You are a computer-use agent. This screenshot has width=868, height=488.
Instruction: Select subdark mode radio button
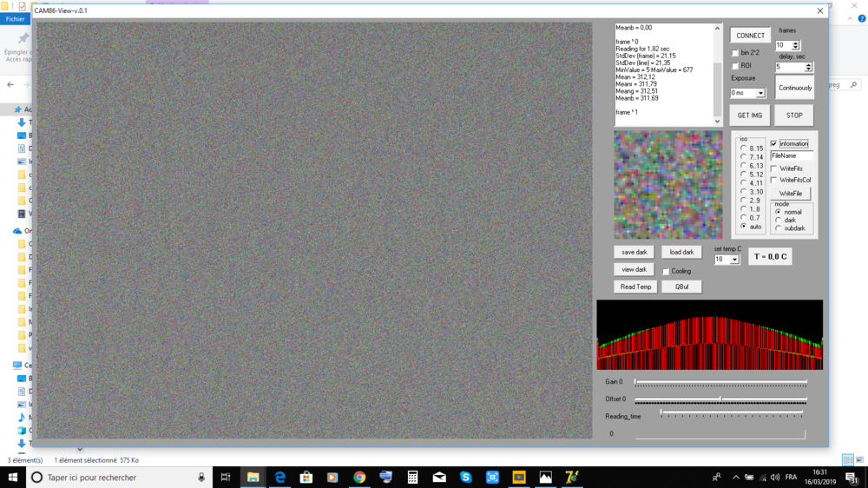779,228
